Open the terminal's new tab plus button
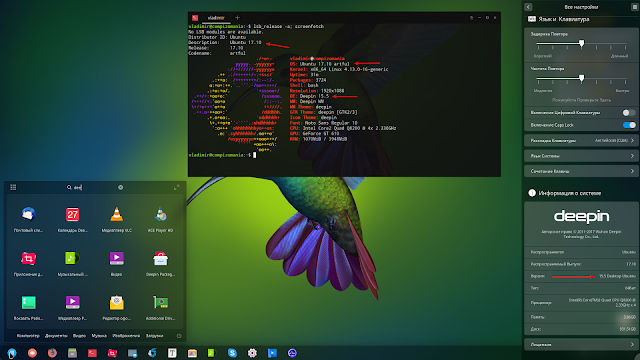Screen dimensions: 640x360 pos(237,18)
